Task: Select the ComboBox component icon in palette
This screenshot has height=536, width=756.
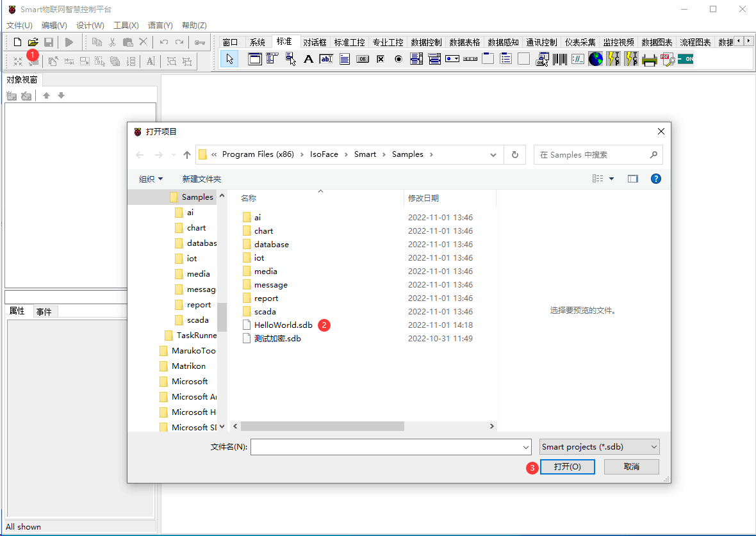Action: point(452,60)
